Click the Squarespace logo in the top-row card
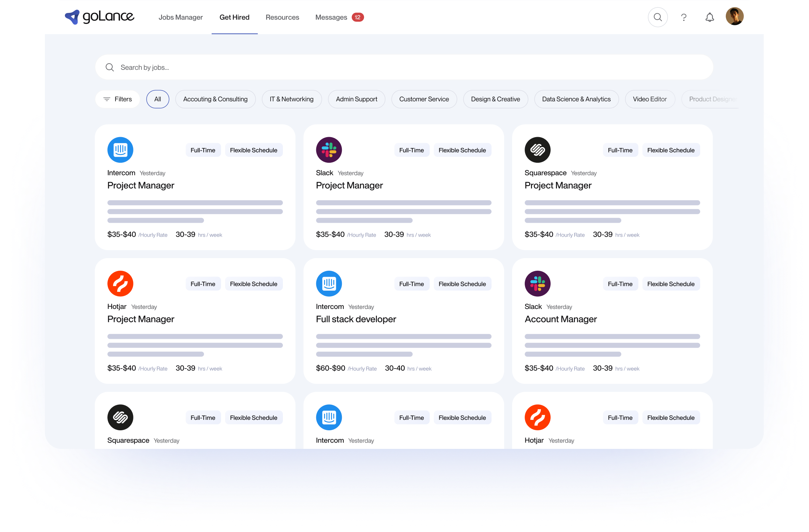Image resolution: width=809 pixels, height=532 pixels. pyautogui.click(x=537, y=150)
